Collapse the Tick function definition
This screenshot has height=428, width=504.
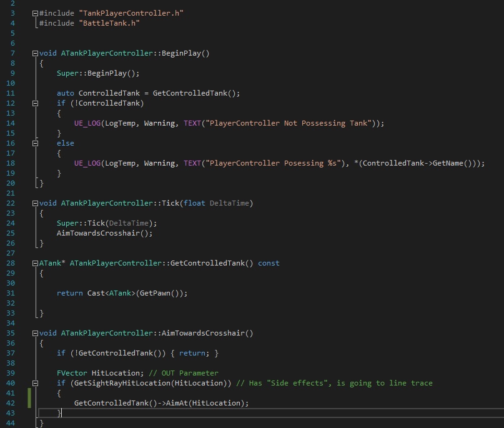click(35, 203)
